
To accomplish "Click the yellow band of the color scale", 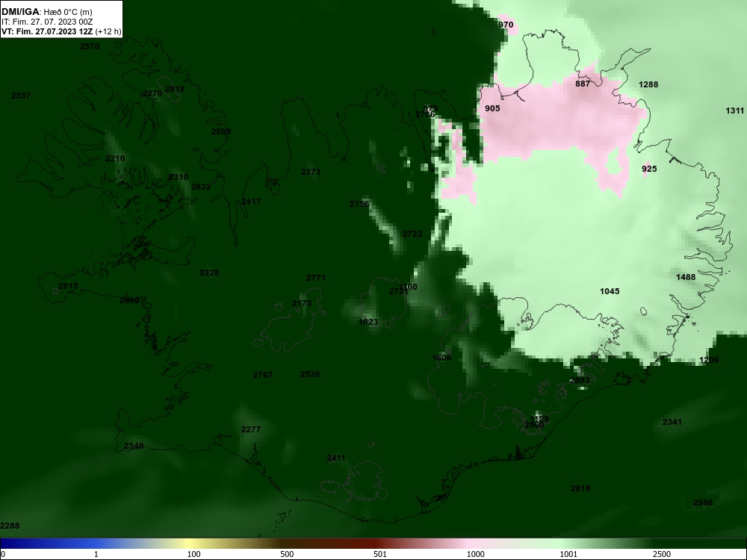I will [190, 544].
